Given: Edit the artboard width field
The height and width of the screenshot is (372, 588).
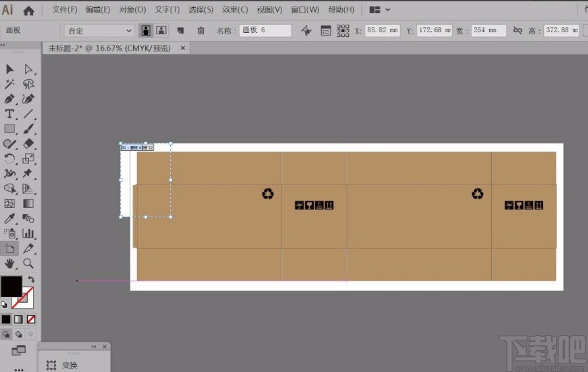Looking at the screenshot, I should point(488,30).
